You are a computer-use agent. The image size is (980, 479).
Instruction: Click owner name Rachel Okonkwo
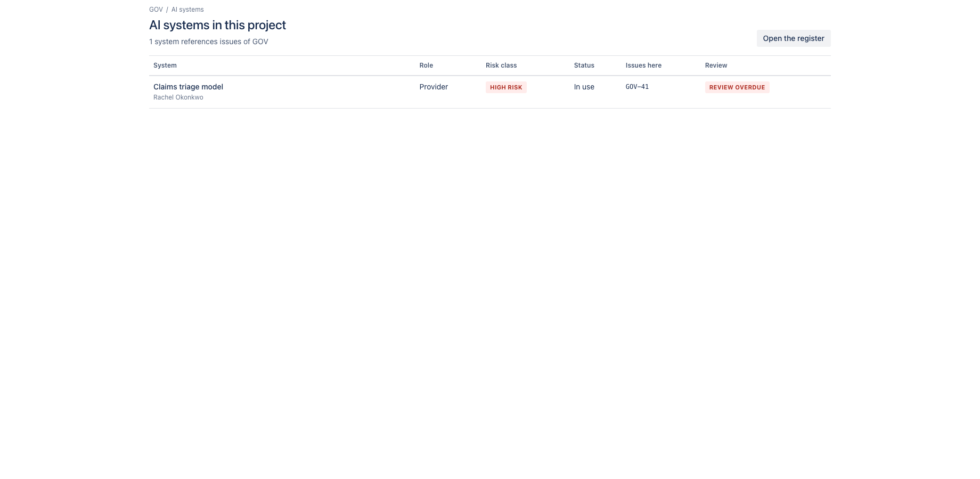[x=178, y=97]
